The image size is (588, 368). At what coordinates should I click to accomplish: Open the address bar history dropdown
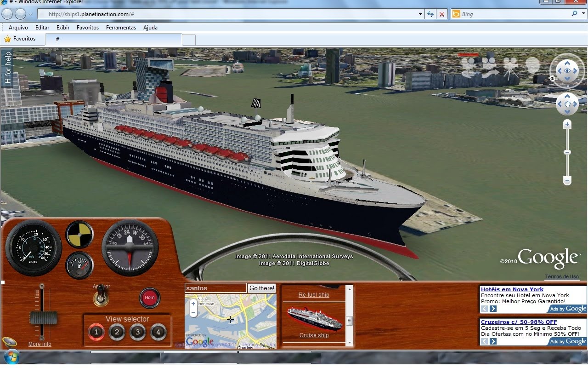pos(419,14)
